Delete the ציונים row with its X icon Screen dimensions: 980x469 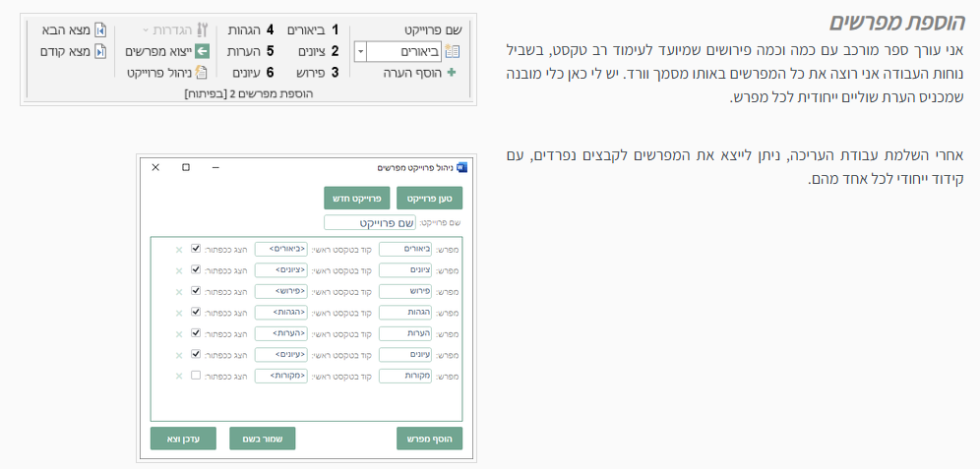point(179,271)
